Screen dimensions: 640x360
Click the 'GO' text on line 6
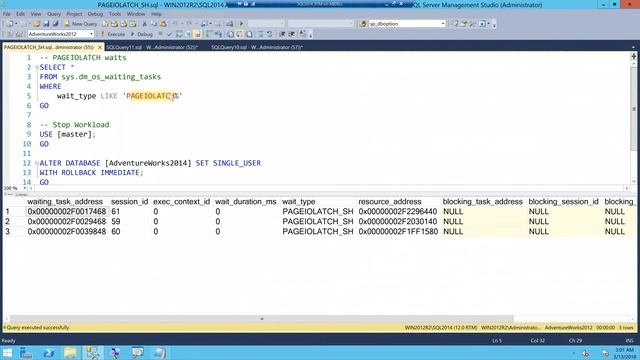pos(44,106)
